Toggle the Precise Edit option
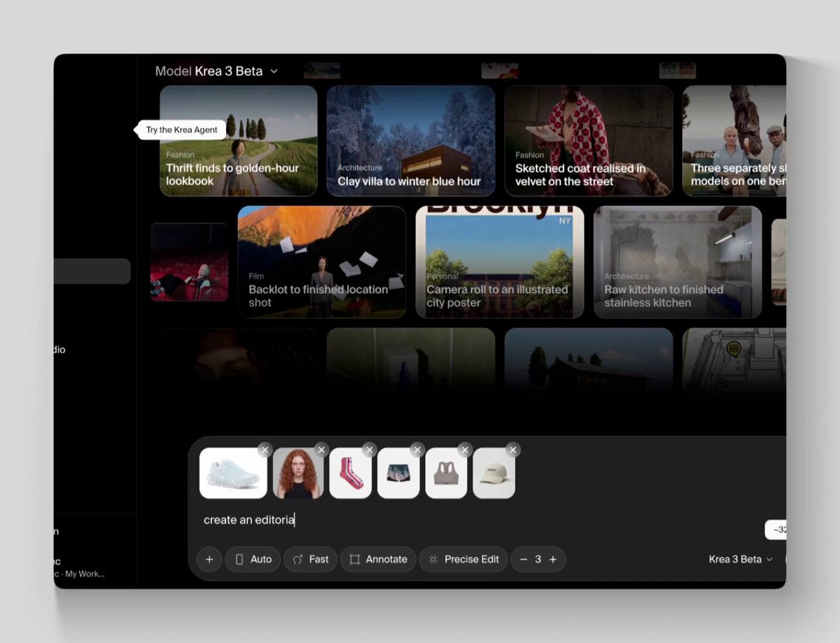Image resolution: width=840 pixels, height=643 pixels. tap(463, 559)
